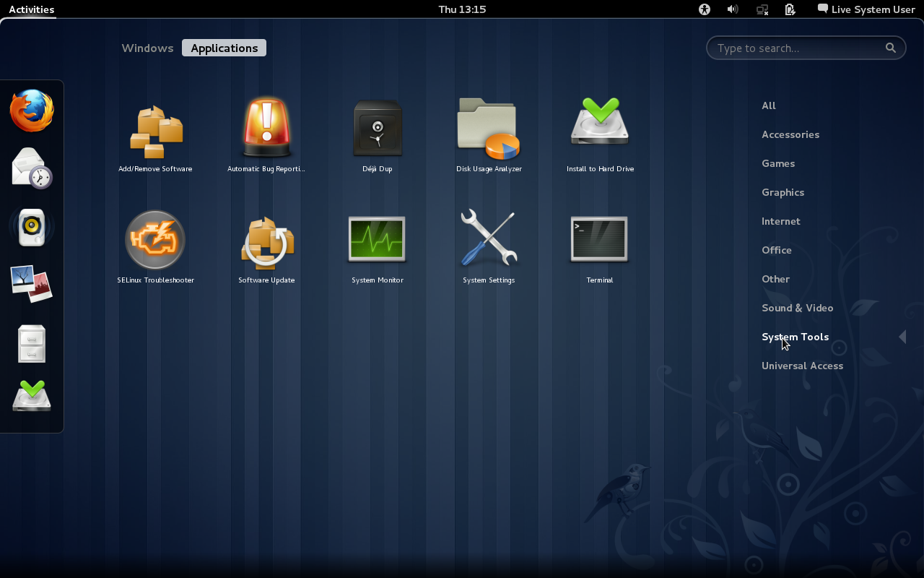Open Automatic Bug Reporting tool
924x578 pixels.
pos(266,127)
